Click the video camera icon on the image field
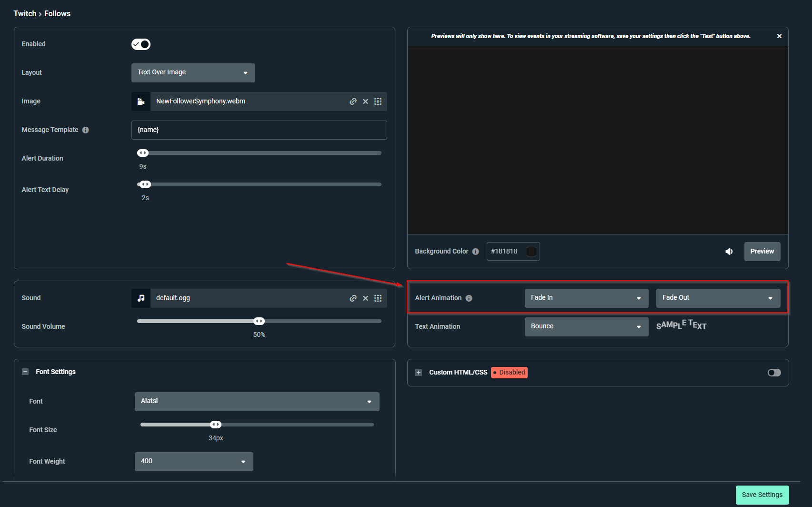Viewport: 812px width, 507px height. click(140, 101)
